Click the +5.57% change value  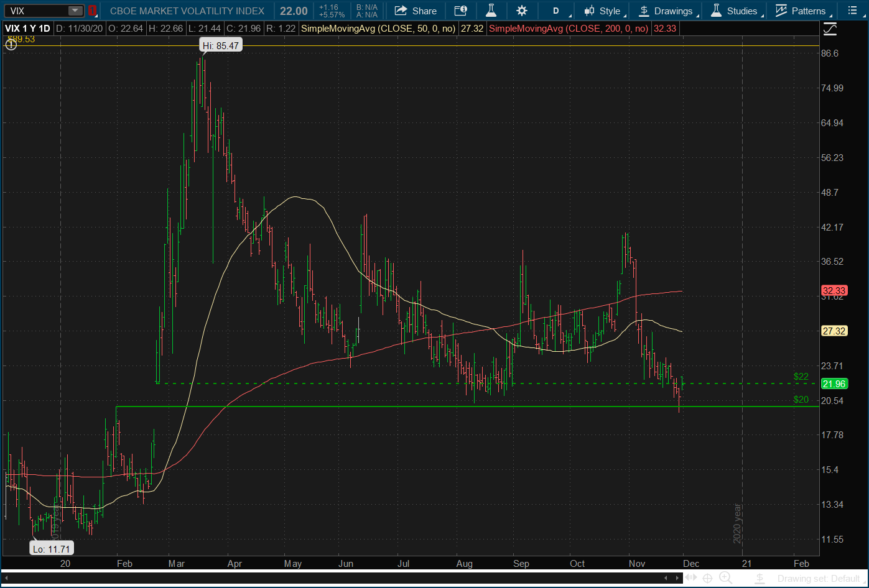pos(332,15)
